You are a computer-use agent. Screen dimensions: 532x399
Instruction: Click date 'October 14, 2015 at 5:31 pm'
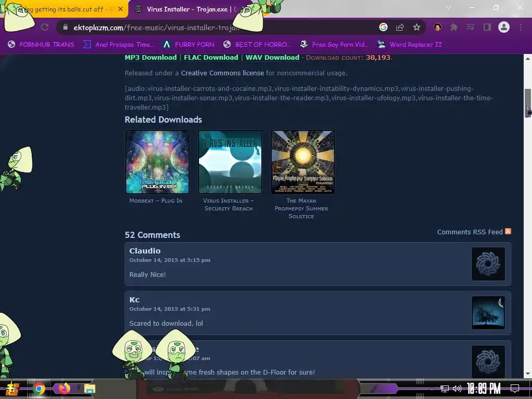tap(170, 309)
